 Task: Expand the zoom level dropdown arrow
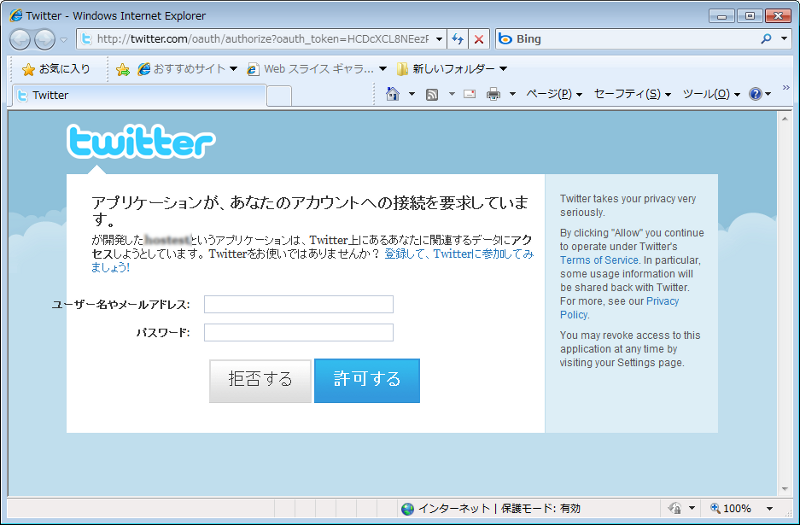pos(769,508)
